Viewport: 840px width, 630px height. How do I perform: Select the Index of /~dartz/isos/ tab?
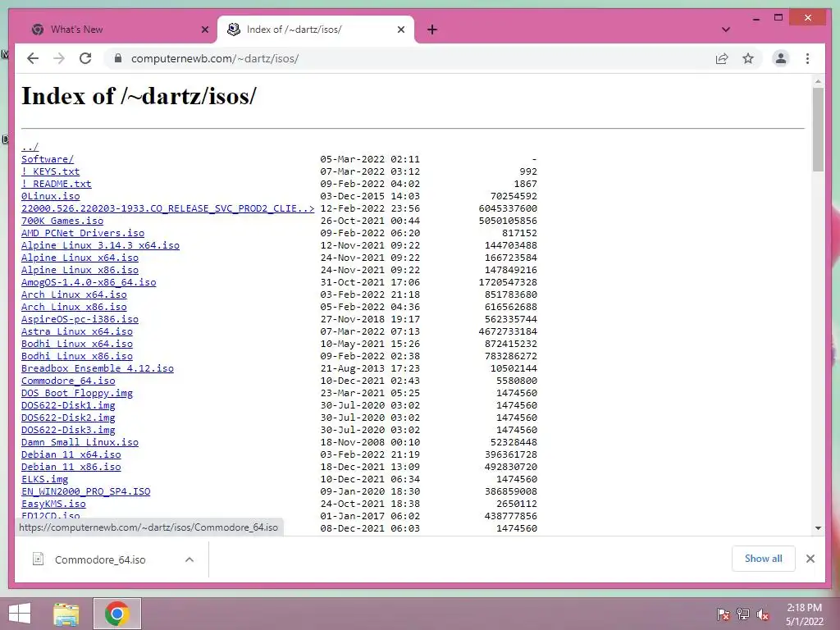coord(316,30)
